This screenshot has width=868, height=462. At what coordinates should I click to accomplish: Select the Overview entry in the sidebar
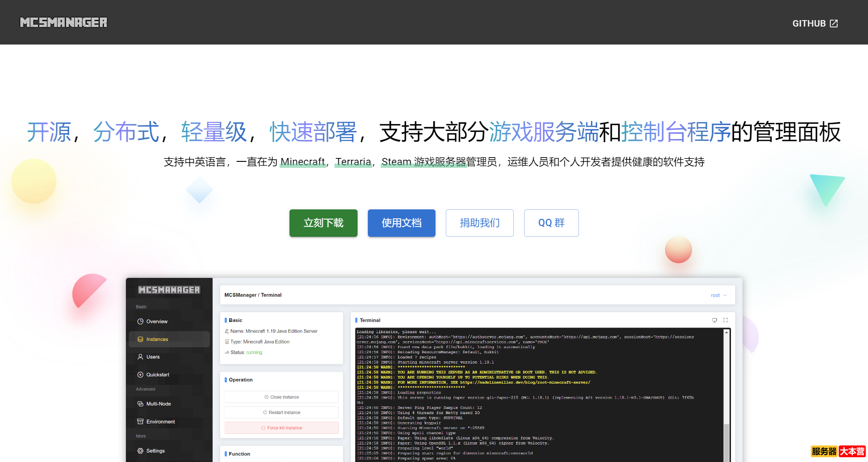(x=140, y=321)
